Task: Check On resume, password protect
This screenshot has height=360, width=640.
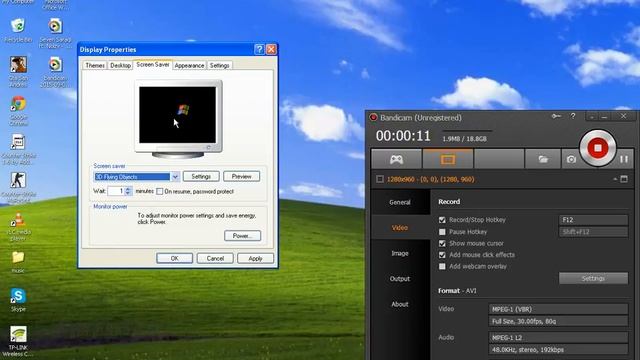Action: [160, 191]
